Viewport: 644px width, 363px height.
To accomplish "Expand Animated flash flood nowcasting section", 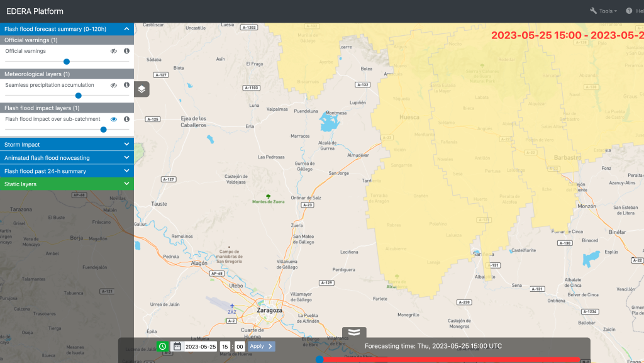I will (67, 158).
